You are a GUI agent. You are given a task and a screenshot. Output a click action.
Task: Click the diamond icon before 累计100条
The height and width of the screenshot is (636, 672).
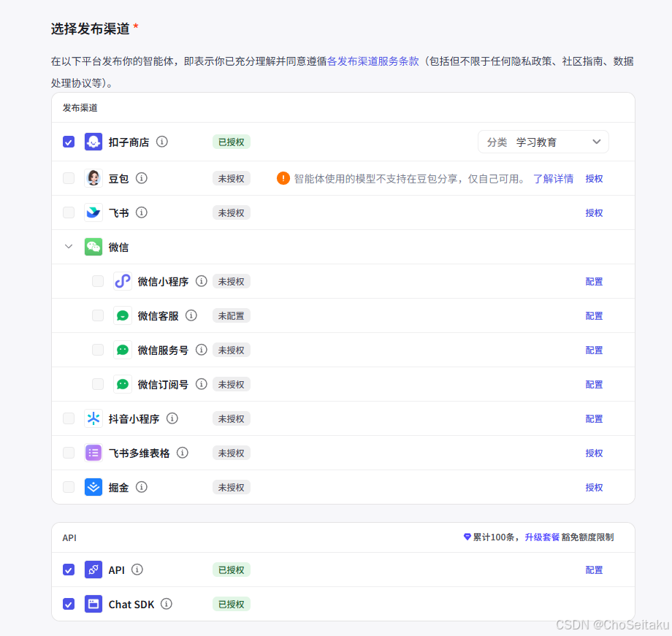pyautogui.click(x=467, y=537)
